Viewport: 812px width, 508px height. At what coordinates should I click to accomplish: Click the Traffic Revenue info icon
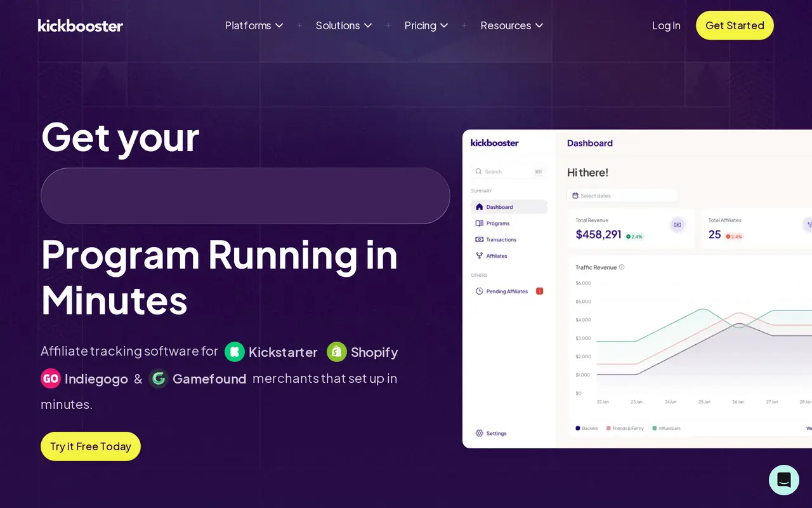(622, 267)
